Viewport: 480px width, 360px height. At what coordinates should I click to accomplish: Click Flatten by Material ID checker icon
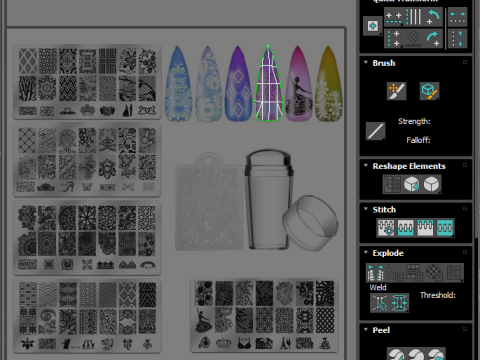point(434,272)
